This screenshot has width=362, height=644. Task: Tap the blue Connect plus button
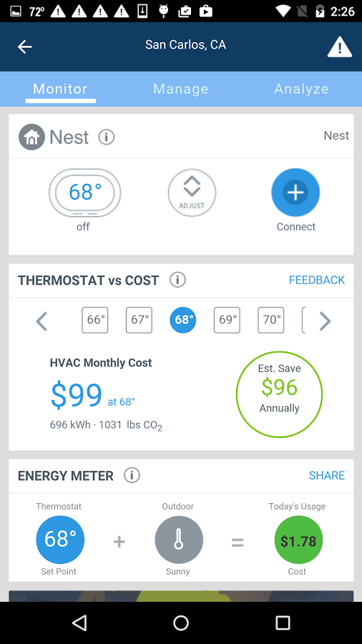(295, 192)
